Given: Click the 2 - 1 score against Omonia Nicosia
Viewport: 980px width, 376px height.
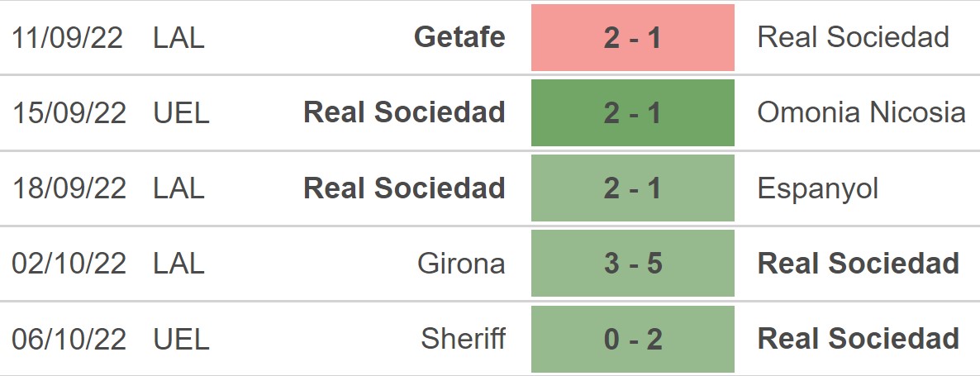Looking at the screenshot, I should [632, 113].
